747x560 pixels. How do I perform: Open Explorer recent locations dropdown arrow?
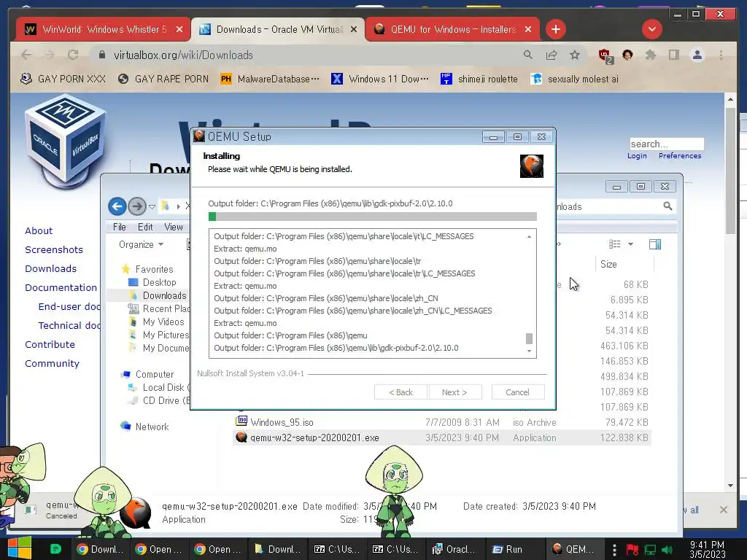152,206
